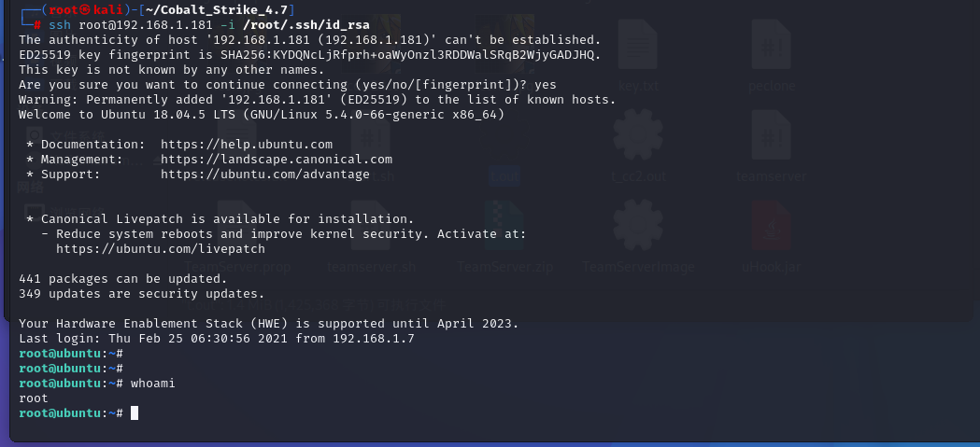Select the TeamServer.zip archive icon behind the terminal

tap(504, 225)
